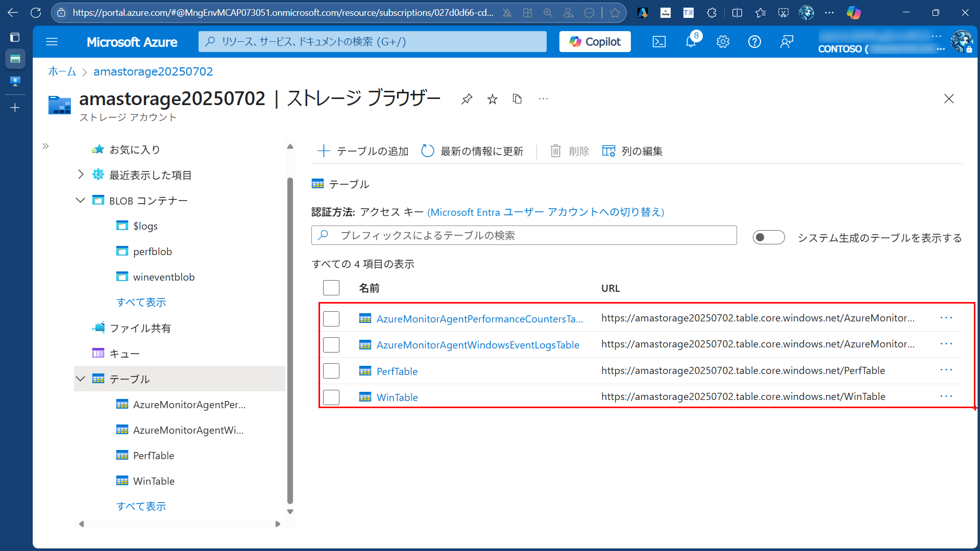Expand the collapsed resource menu chevron
This screenshot has width=980, height=551.
point(45,146)
